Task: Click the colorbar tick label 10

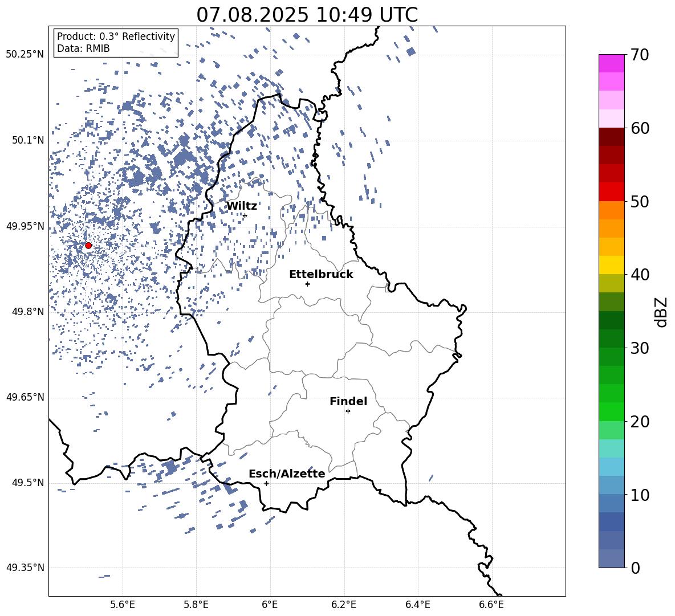Action: [x=640, y=495]
